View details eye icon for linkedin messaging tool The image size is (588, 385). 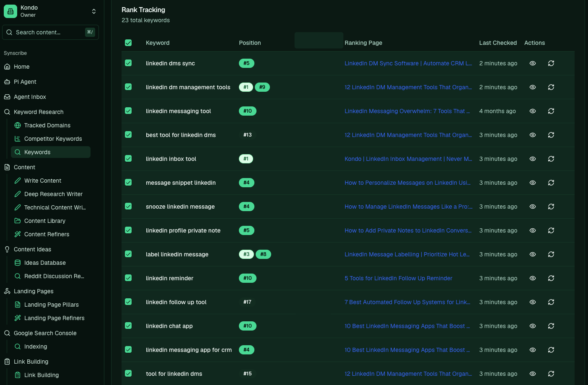click(x=533, y=111)
